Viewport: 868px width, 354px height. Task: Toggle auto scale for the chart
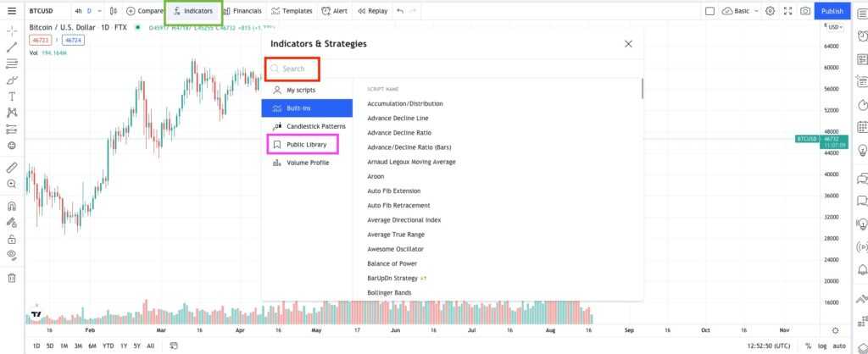click(839, 346)
